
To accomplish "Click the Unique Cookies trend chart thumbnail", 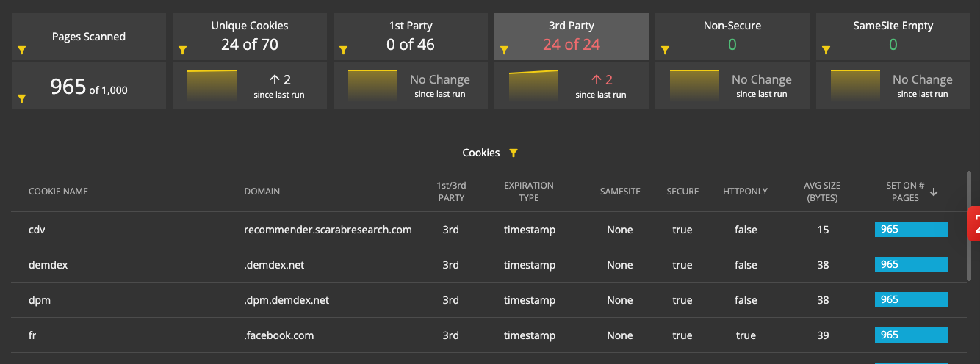I will tap(212, 85).
